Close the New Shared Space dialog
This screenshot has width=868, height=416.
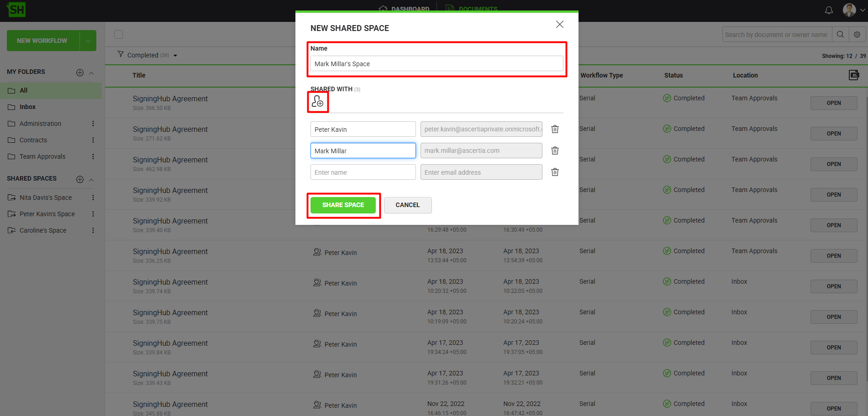click(x=559, y=24)
